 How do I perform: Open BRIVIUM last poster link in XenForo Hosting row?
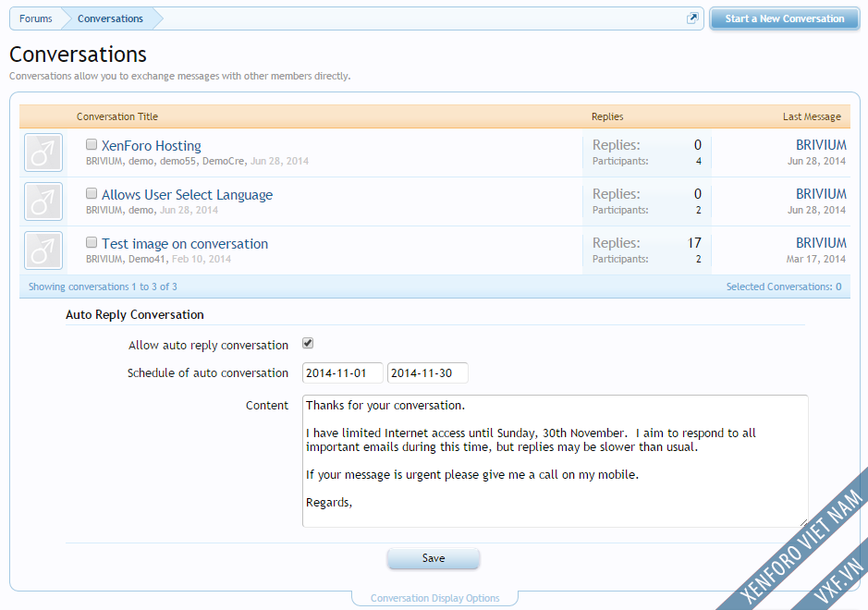[821, 145]
